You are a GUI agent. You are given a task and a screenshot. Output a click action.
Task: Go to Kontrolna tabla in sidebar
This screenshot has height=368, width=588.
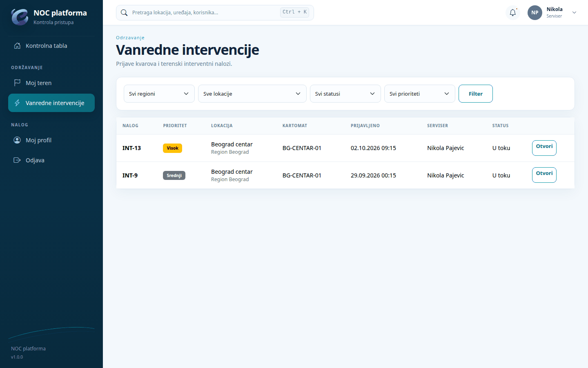pos(51,46)
